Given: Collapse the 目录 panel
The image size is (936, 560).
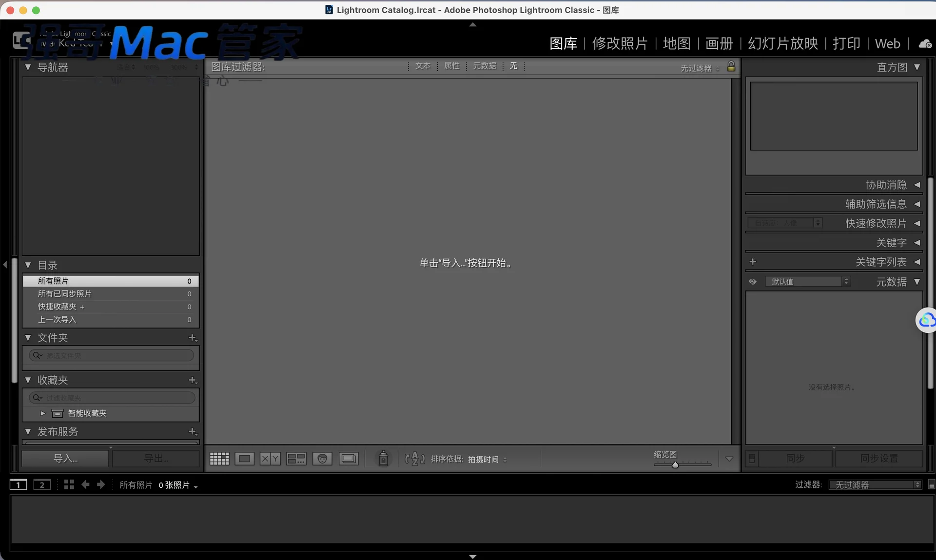Looking at the screenshot, I should pos(28,265).
